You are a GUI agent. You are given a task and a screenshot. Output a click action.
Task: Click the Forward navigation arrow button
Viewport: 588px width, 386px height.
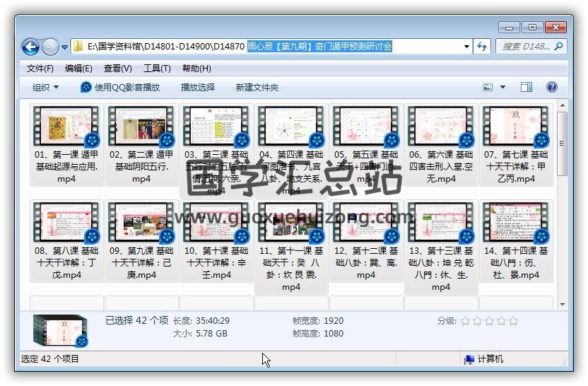pyautogui.click(x=50, y=47)
